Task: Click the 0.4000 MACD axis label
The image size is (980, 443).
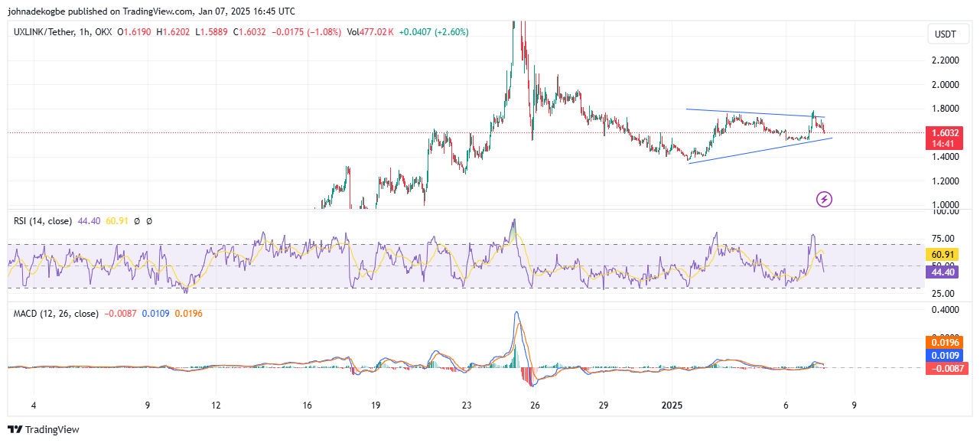Action: coord(946,310)
